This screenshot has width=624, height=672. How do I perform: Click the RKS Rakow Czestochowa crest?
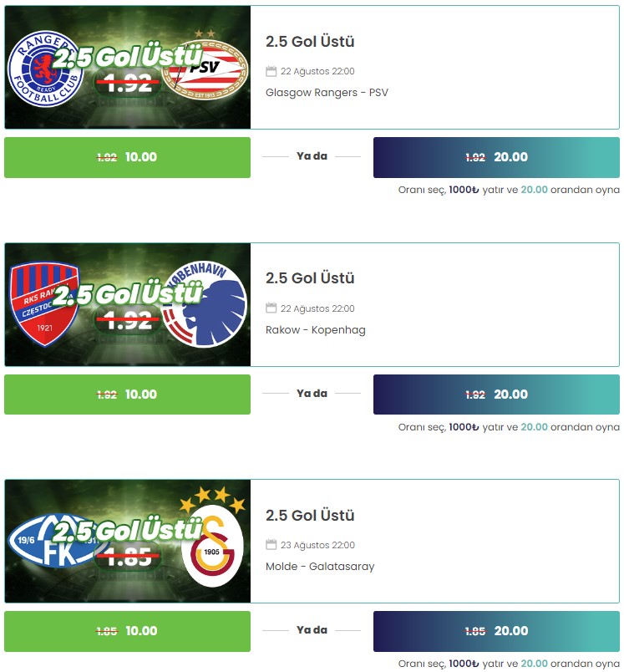[44, 304]
